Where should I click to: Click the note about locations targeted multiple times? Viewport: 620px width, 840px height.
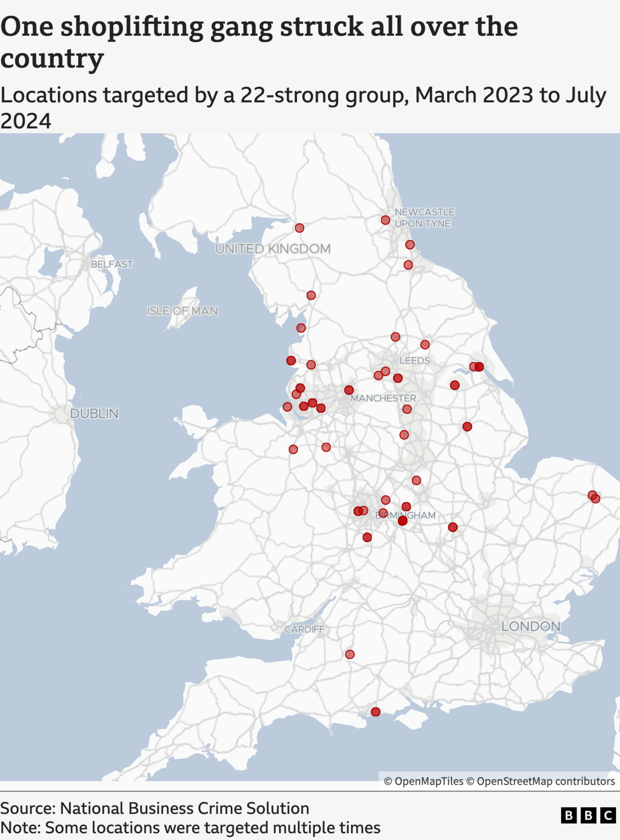[x=190, y=827]
